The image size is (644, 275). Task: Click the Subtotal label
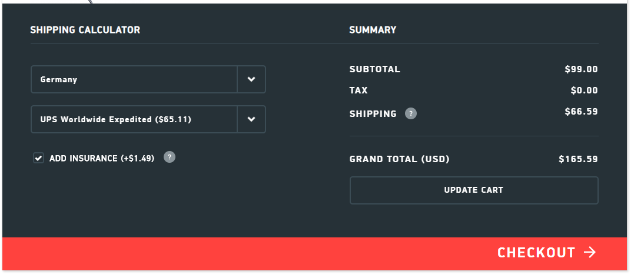click(x=374, y=69)
